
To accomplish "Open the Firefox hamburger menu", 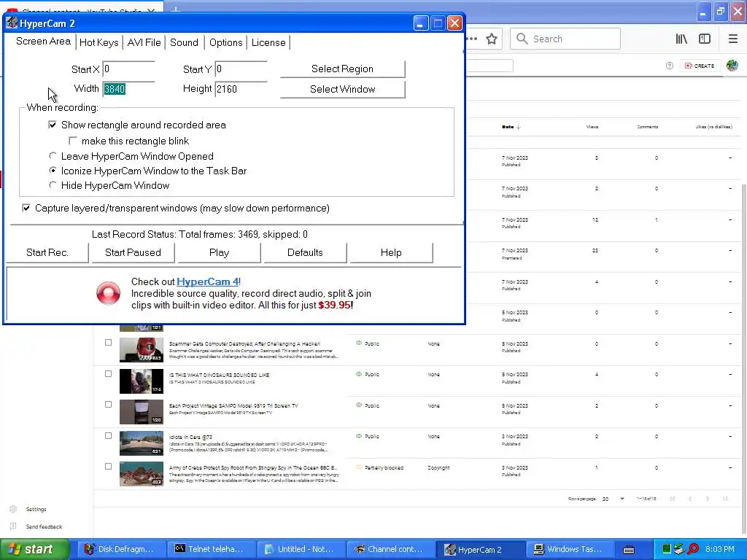I will (x=733, y=39).
